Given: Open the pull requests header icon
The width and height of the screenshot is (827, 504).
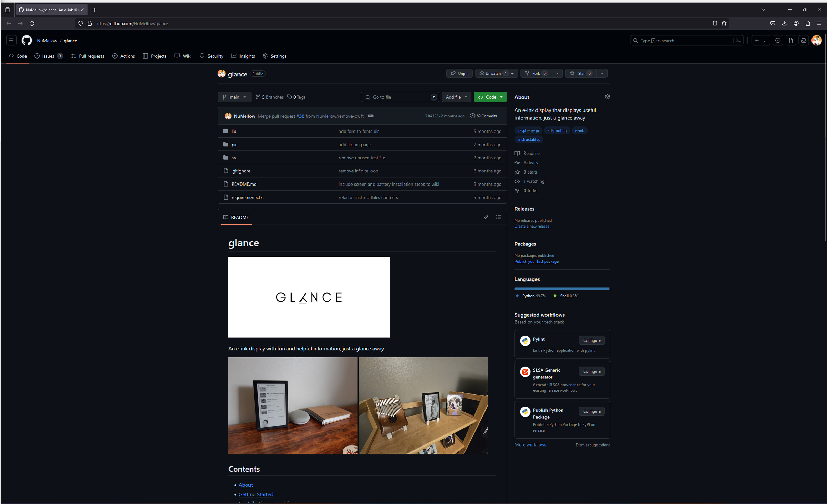Looking at the screenshot, I should (791, 41).
